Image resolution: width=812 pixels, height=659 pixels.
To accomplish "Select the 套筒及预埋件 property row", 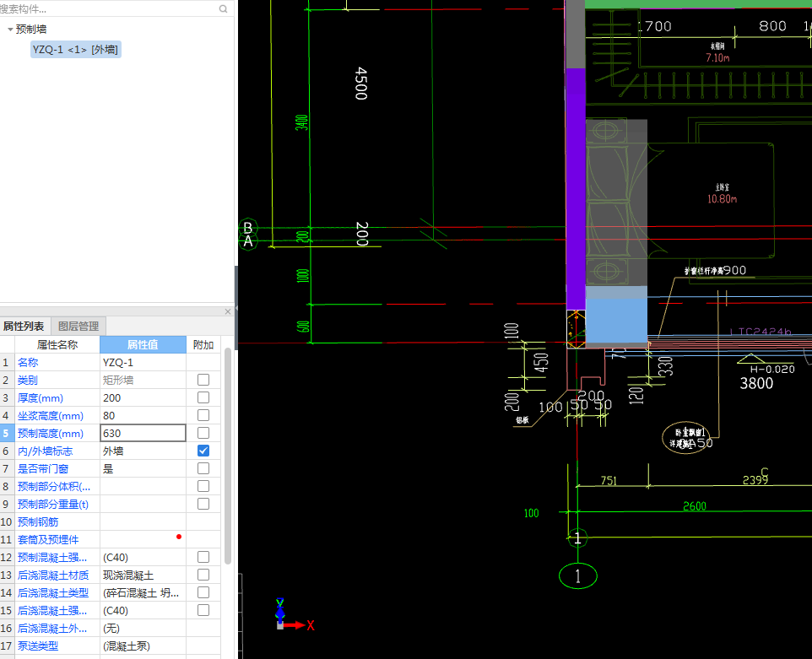I will click(111, 539).
